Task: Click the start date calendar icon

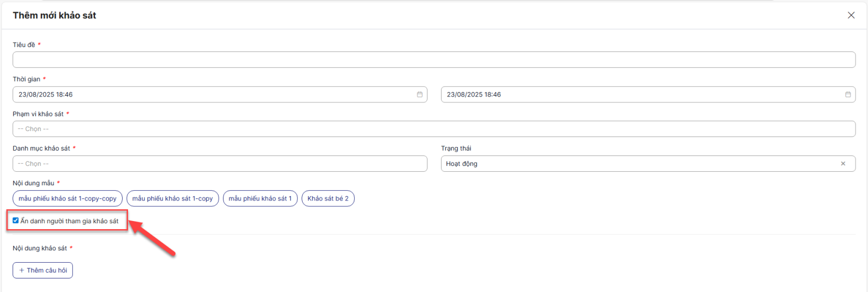Action: tap(419, 94)
